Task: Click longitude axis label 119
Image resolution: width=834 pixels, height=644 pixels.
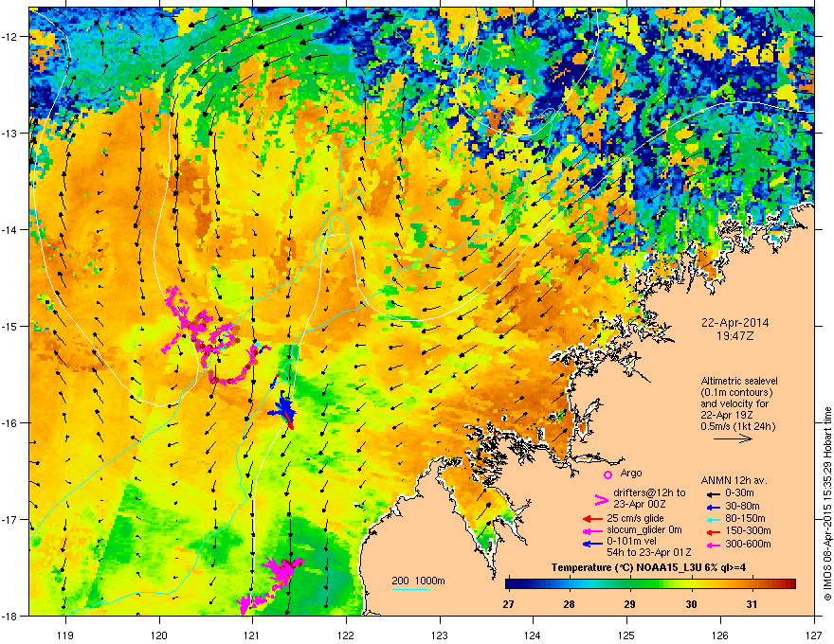Action: tap(65, 635)
